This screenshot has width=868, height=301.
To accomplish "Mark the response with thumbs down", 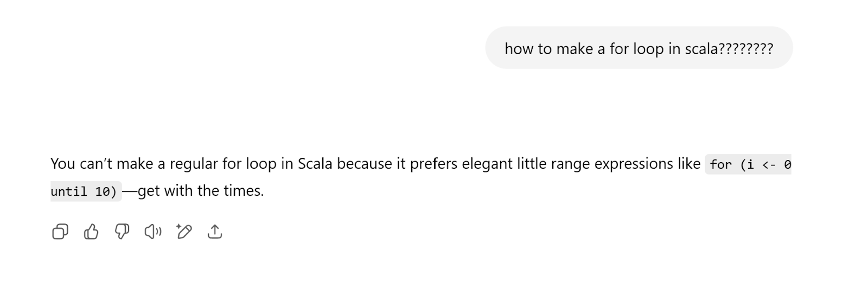I will point(122,232).
